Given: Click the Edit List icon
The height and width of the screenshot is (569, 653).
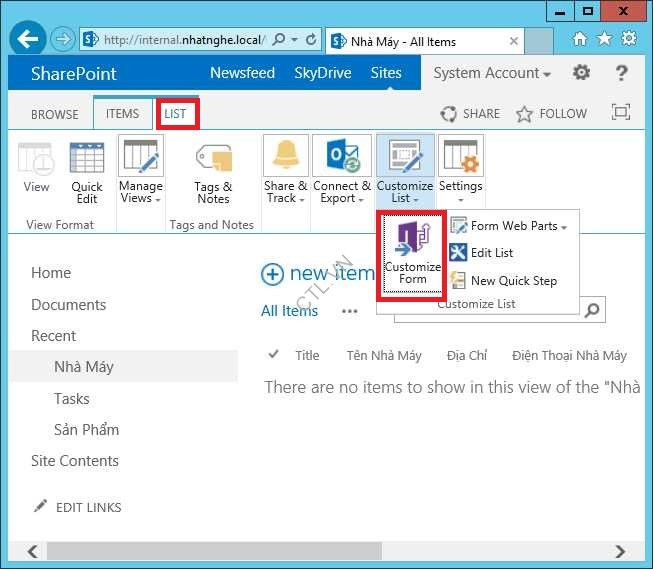Looking at the screenshot, I should click(x=458, y=253).
